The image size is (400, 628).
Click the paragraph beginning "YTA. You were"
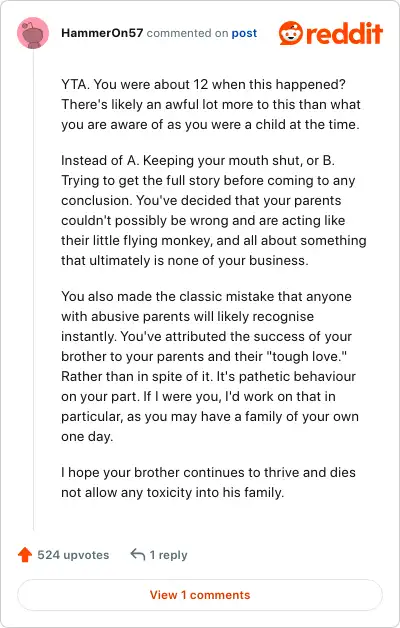pos(211,105)
